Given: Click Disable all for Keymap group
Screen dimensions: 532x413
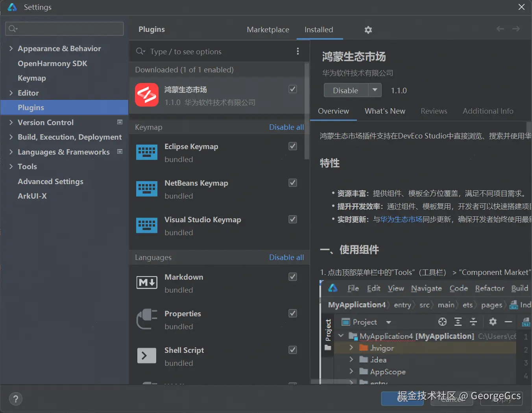Looking at the screenshot, I should [286, 127].
